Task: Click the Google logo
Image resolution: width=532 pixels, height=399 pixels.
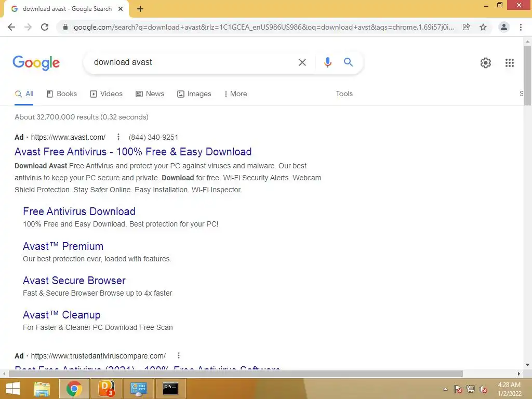Action: click(36, 63)
